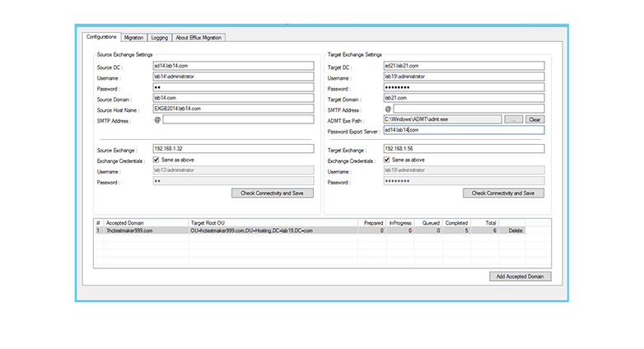
Task: Select the OU=hctestmaker999.com Target Root OU cell
Action: click(x=273, y=230)
